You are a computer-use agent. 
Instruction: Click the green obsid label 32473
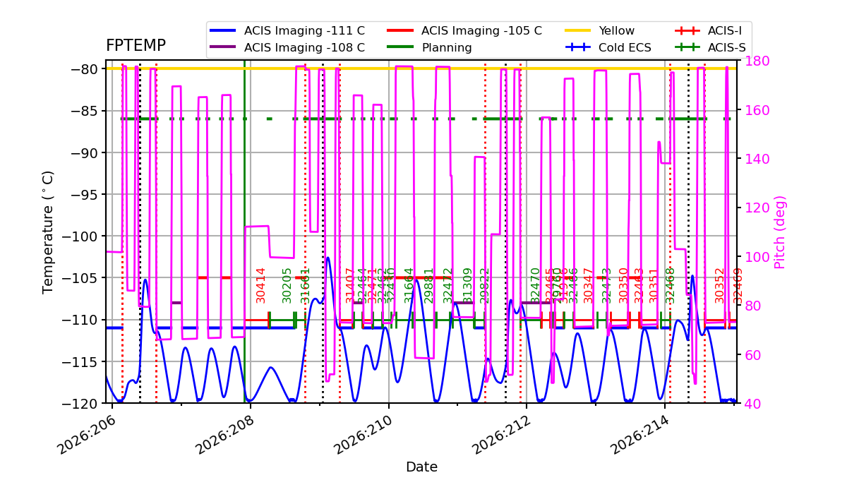pyautogui.click(x=607, y=285)
